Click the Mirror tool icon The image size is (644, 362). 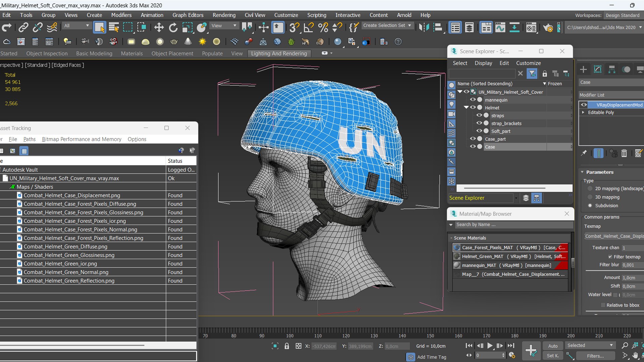[x=424, y=27]
